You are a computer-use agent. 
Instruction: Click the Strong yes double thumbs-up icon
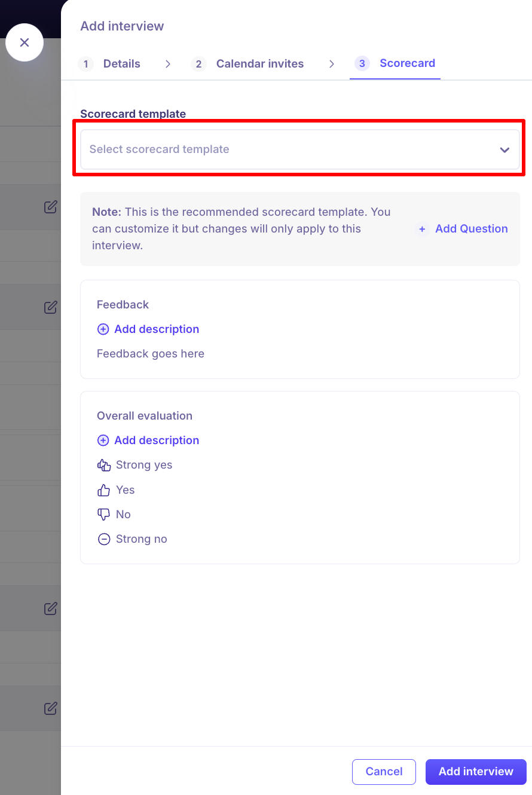point(104,465)
